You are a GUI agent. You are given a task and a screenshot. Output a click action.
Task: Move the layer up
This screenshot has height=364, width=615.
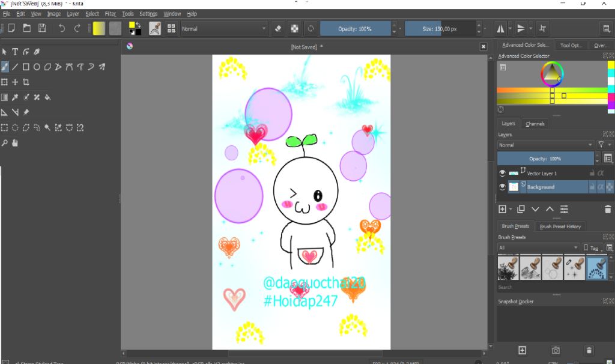tap(550, 209)
